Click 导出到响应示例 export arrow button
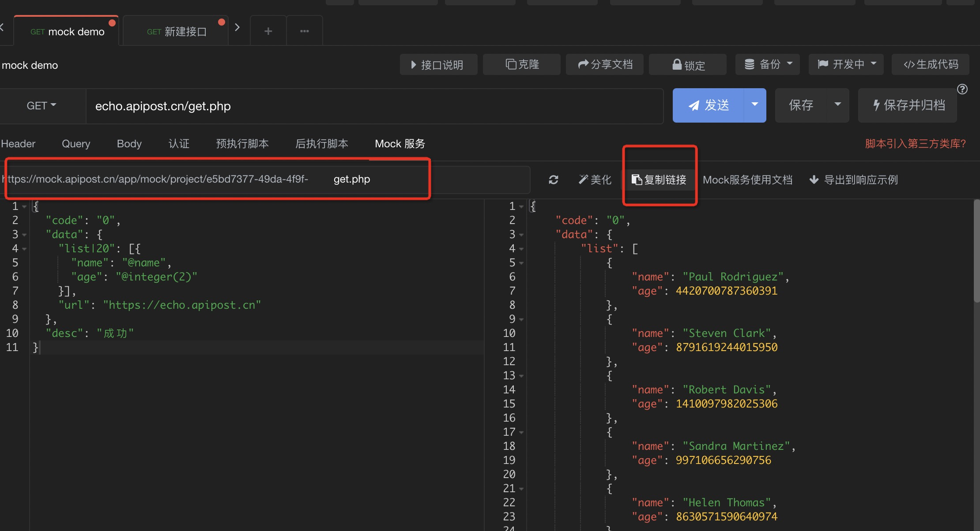980x531 pixels. click(853, 180)
